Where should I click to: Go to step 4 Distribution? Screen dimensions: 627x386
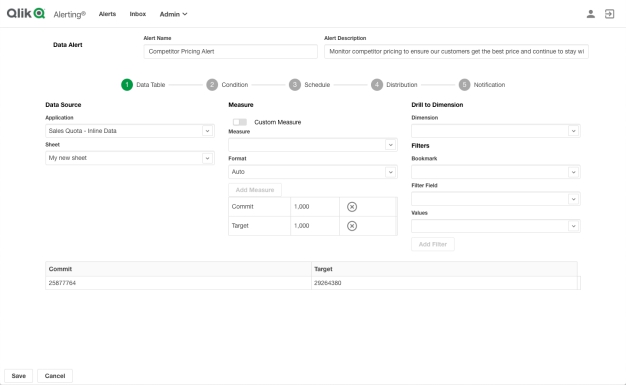pos(394,85)
